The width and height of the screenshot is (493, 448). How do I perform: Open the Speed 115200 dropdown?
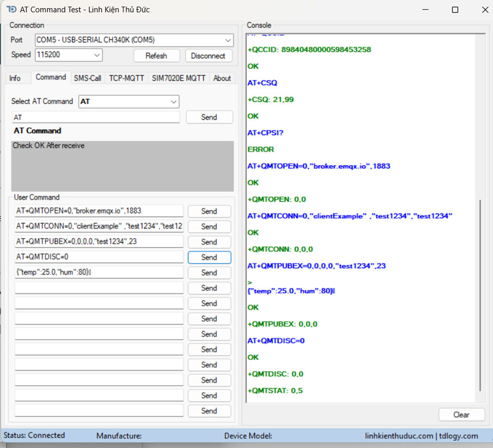(97, 55)
